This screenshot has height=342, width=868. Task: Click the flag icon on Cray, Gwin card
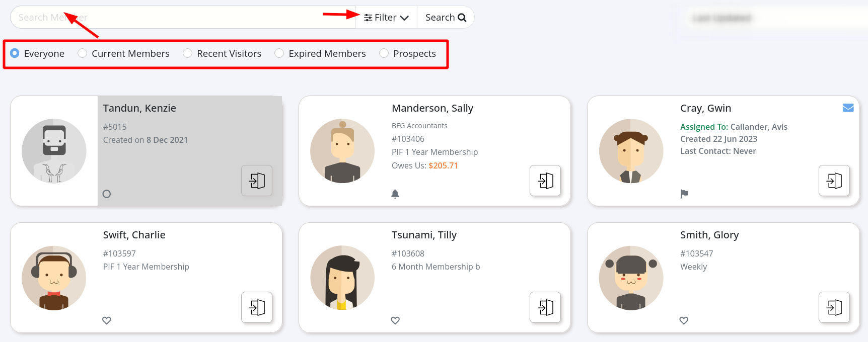[x=684, y=194]
